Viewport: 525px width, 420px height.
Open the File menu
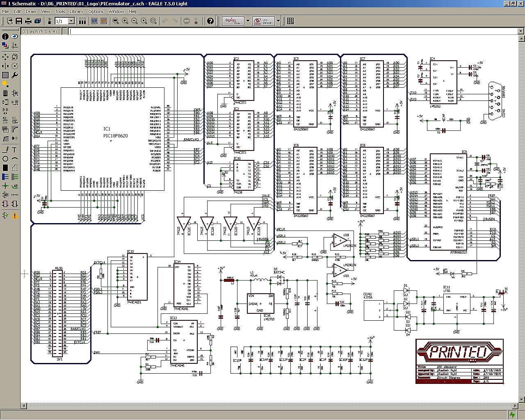6,11
